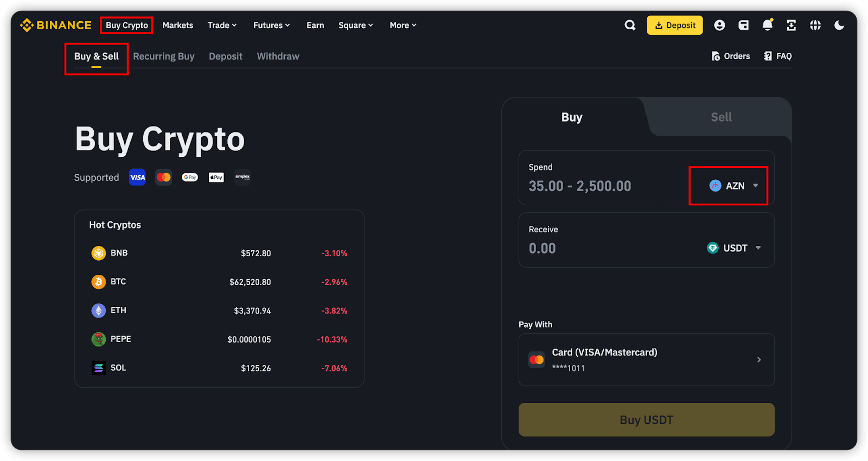Select the BTC coin icon
The image size is (868, 461).
[98, 282]
